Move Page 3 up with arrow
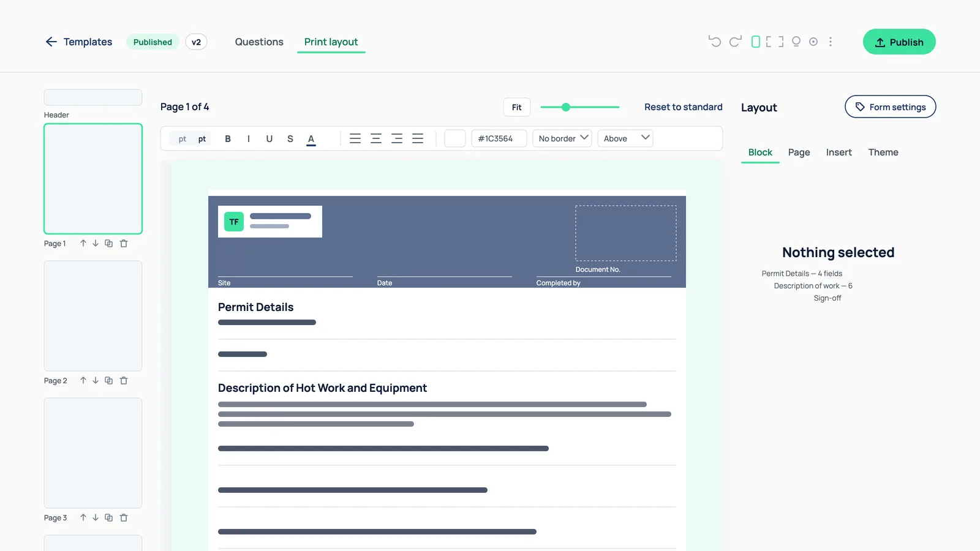This screenshot has height=551, width=980. click(x=83, y=518)
